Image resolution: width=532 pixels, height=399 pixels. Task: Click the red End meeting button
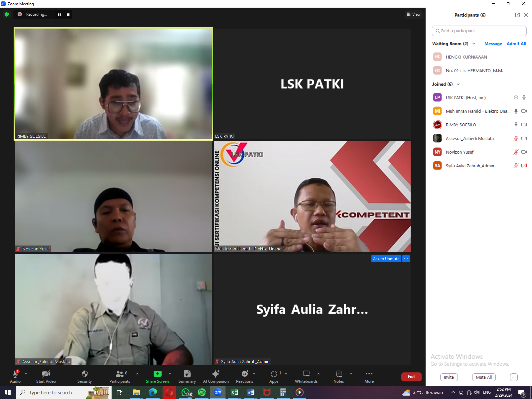click(411, 377)
